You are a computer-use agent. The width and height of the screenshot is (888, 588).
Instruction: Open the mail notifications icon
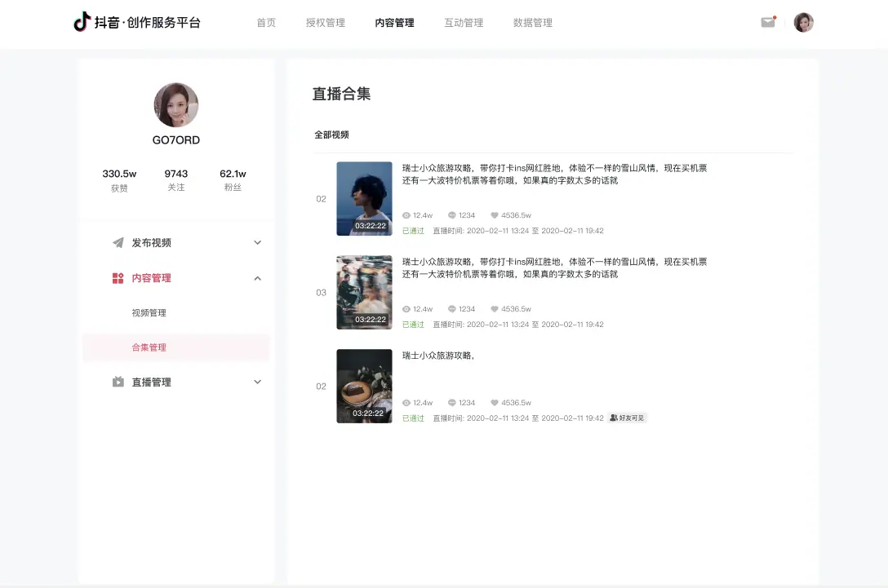pos(768,22)
